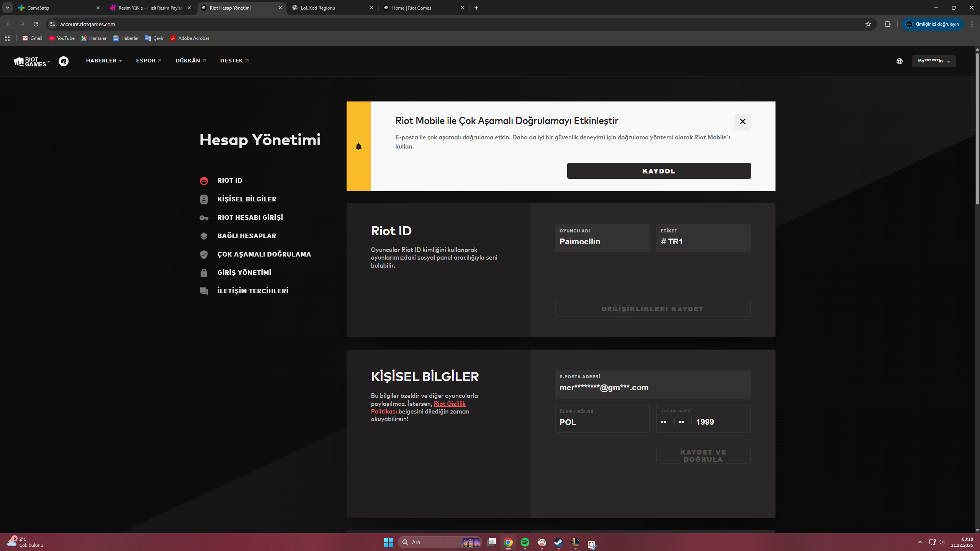
Task: Click the Riot Games logo
Action: pos(30,62)
